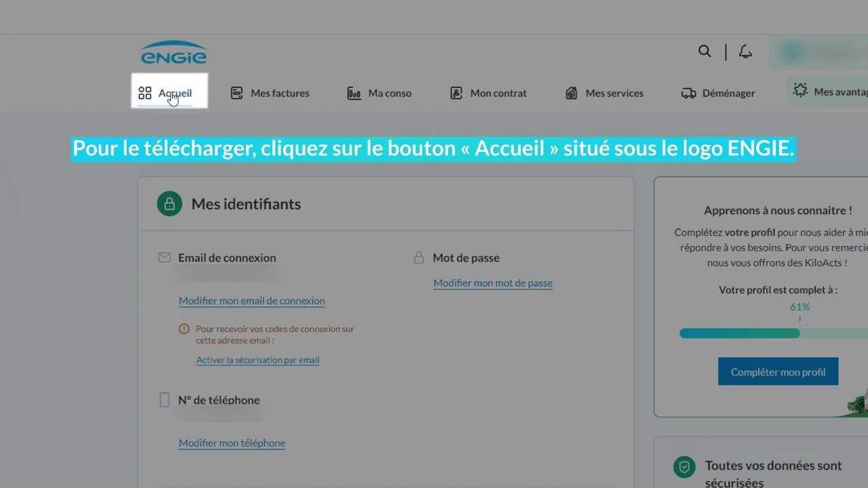Viewport: 868px width, 488px height.
Task: Click the Mes factures invoice icon
Action: click(x=237, y=93)
